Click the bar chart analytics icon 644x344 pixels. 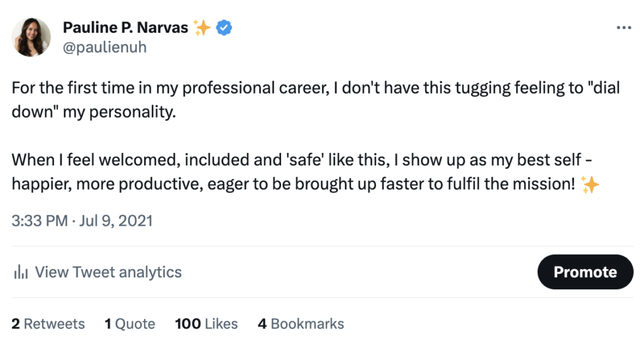coord(21,272)
